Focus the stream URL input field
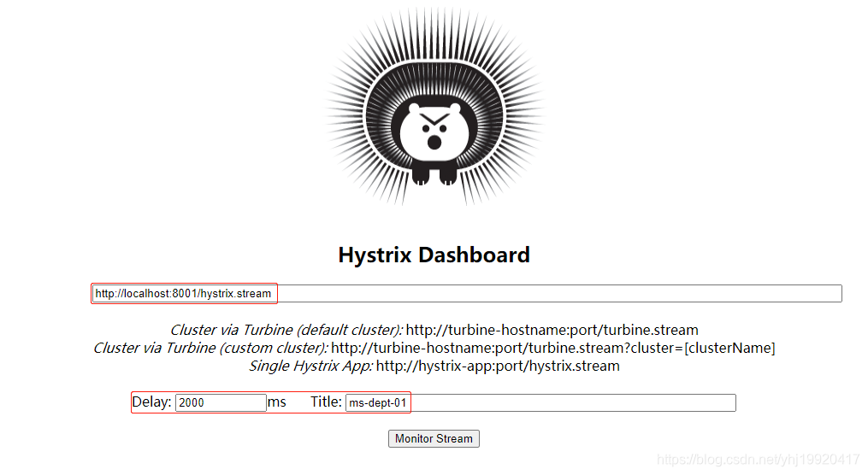The image size is (868, 475). [467, 294]
